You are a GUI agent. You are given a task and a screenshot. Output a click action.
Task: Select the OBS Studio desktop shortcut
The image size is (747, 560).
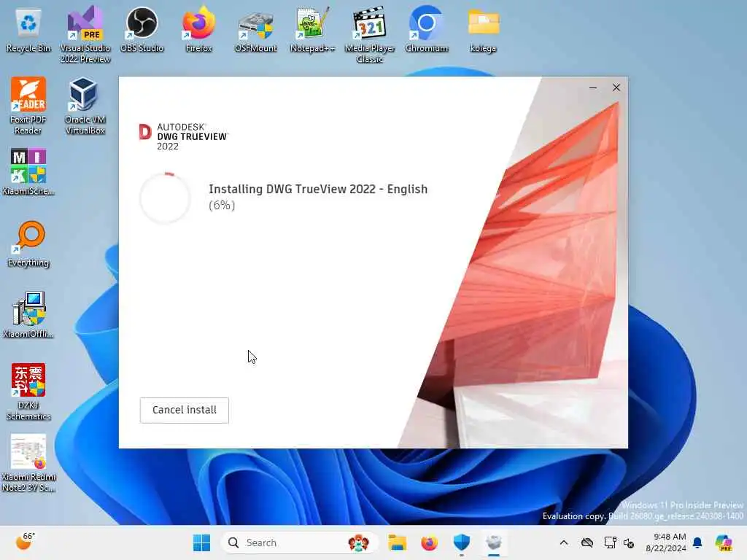142,30
